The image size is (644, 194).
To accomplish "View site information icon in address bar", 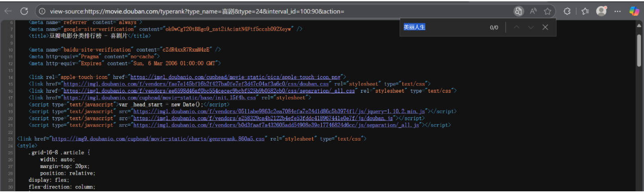I will pyautogui.click(x=42, y=11).
